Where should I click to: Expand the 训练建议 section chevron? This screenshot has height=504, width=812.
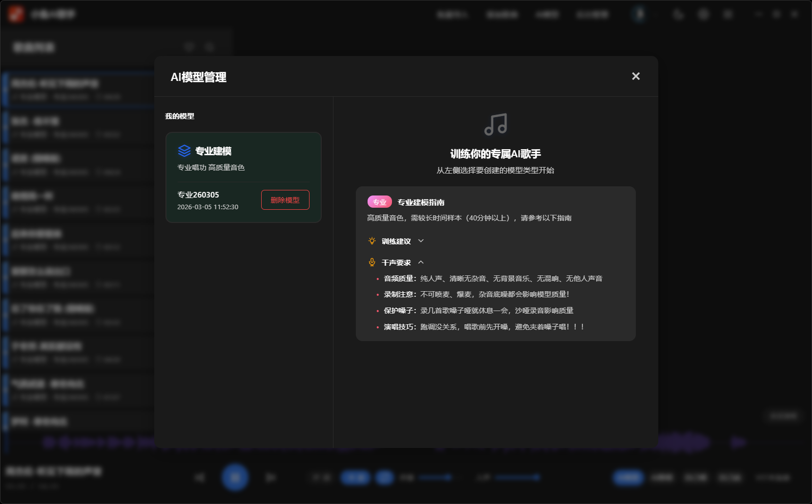pyautogui.click(x=421, y=241)
